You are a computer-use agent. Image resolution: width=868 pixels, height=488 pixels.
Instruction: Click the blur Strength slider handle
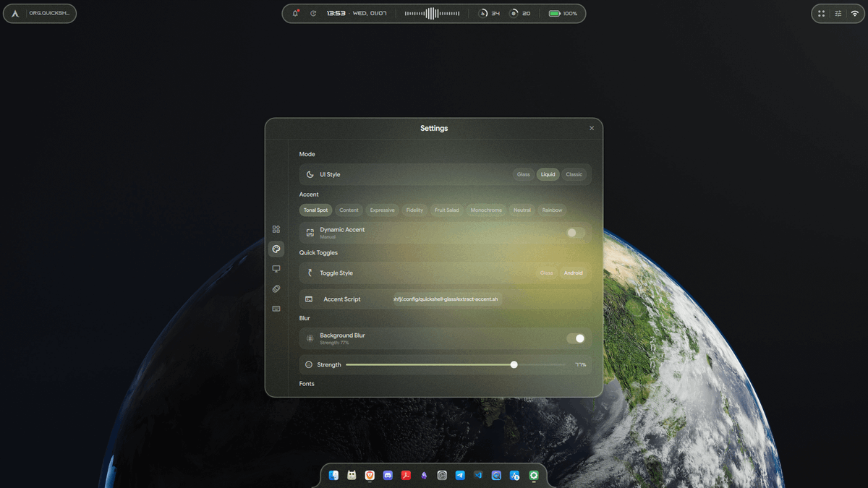[x=514, y=364]
